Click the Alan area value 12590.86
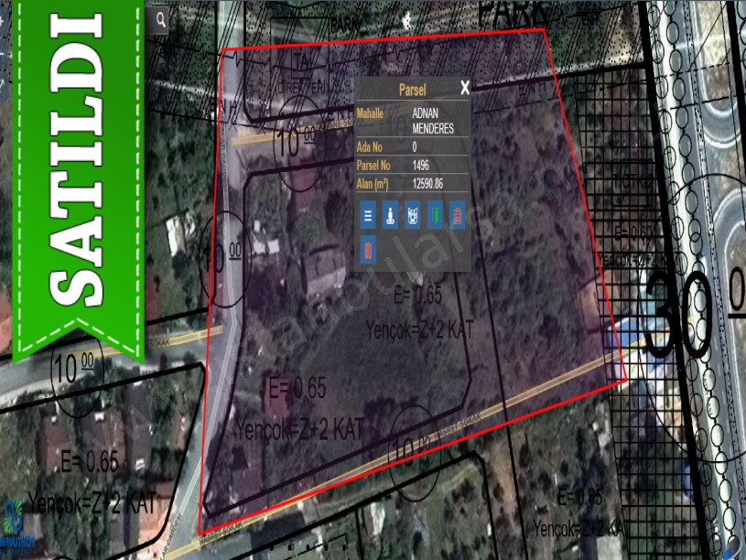The width and height of the screenshot is (746, 560). (427, 184)
